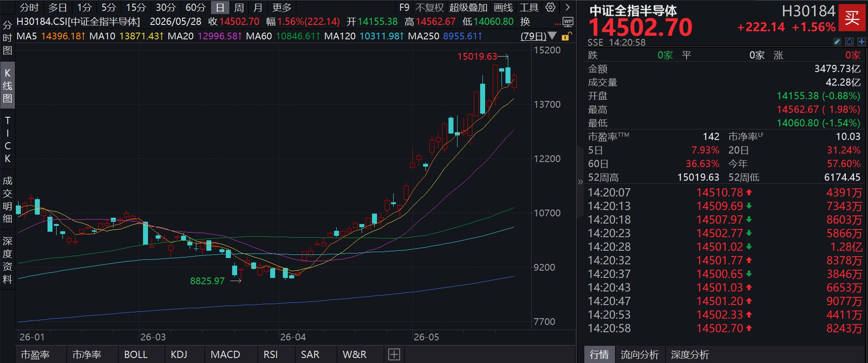Toggle the yellow unlock padlock icon
868x363 pixels.
[566, 36]
